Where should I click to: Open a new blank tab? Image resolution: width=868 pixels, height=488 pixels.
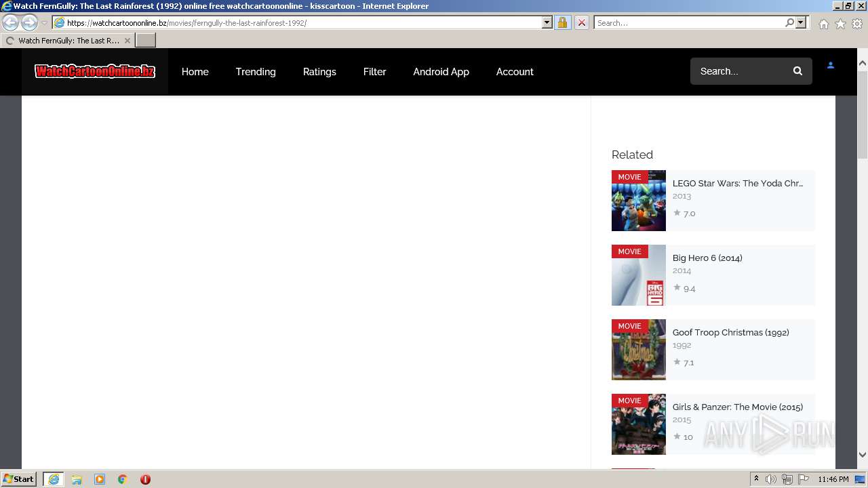146,41
